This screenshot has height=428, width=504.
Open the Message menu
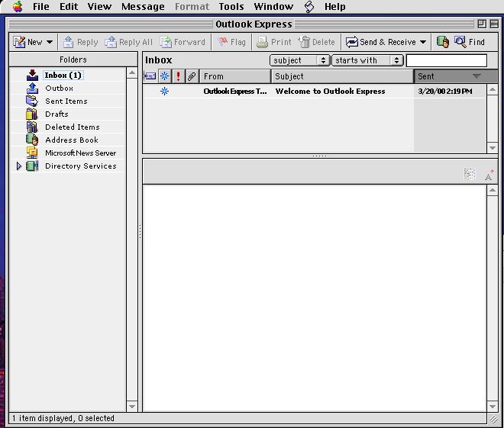[x=143, y=6]
